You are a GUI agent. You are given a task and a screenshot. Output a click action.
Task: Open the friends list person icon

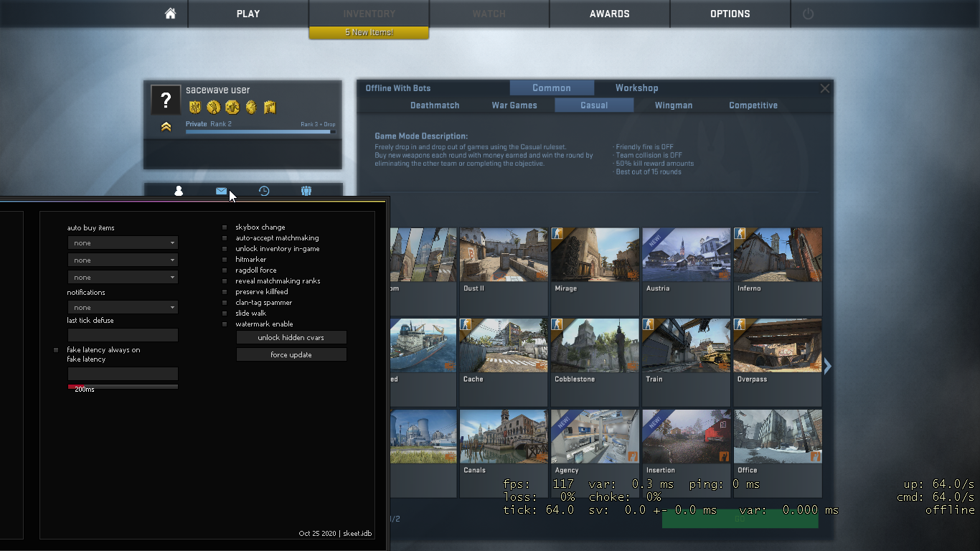(179, 191)
